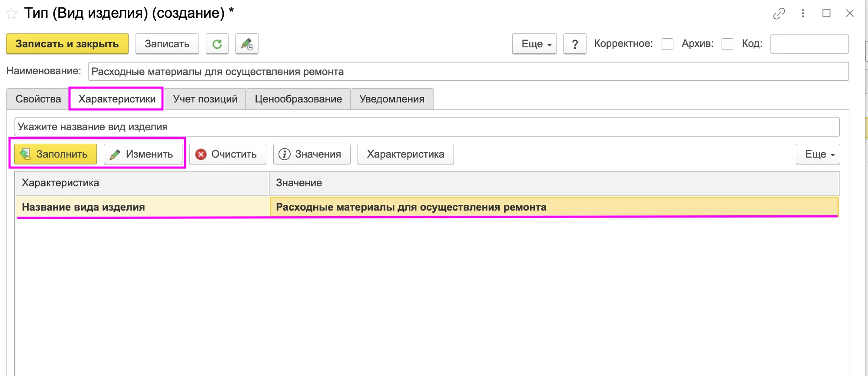Enable the Архив checkbox

pos(727,44)
